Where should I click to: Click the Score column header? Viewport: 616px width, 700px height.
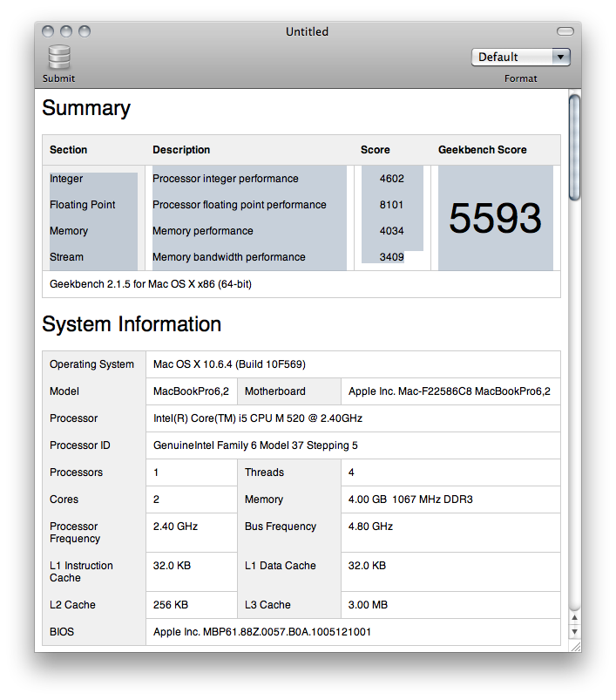click(376, 150)
